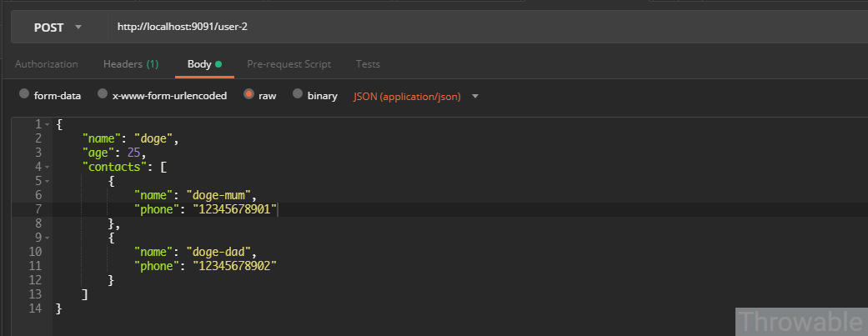
Task: Select the Body tab
Action: coord(200,64)
